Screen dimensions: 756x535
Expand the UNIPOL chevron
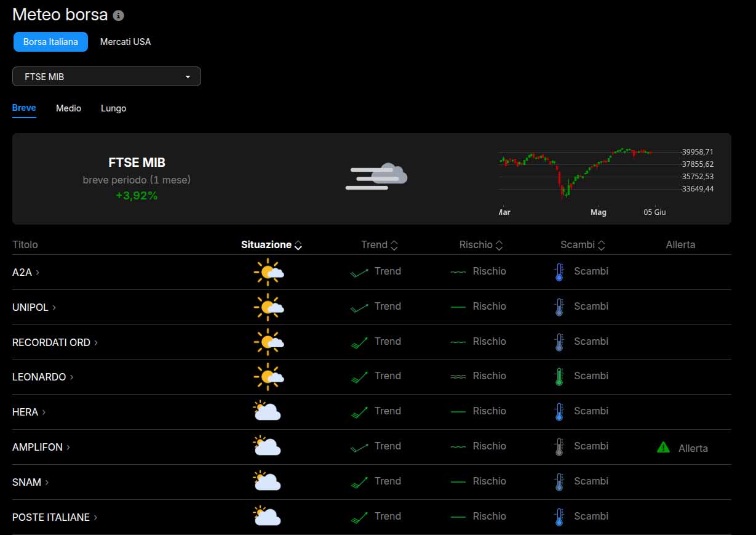tap(54, 307)
